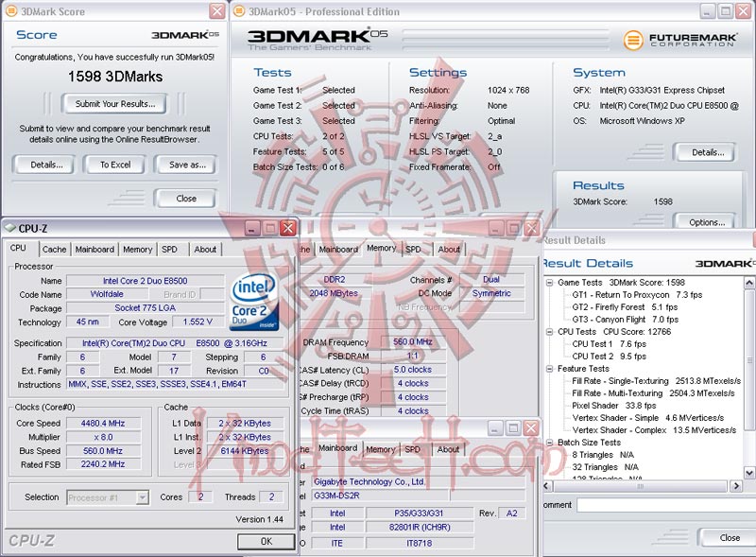
Task: Switch to Cache tab in front CPU-Z
Action: click(54, 249)
